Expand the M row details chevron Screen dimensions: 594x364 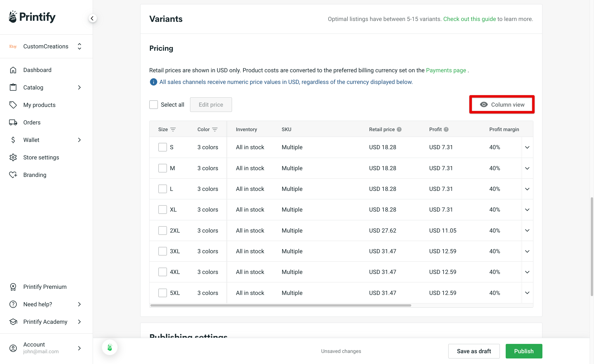pos(527,168)
